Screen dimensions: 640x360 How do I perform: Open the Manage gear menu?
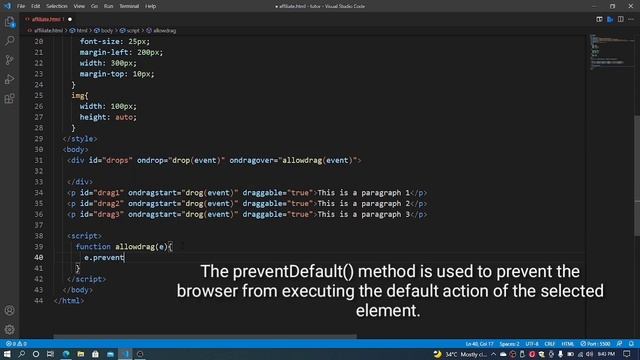click(9, 329)
